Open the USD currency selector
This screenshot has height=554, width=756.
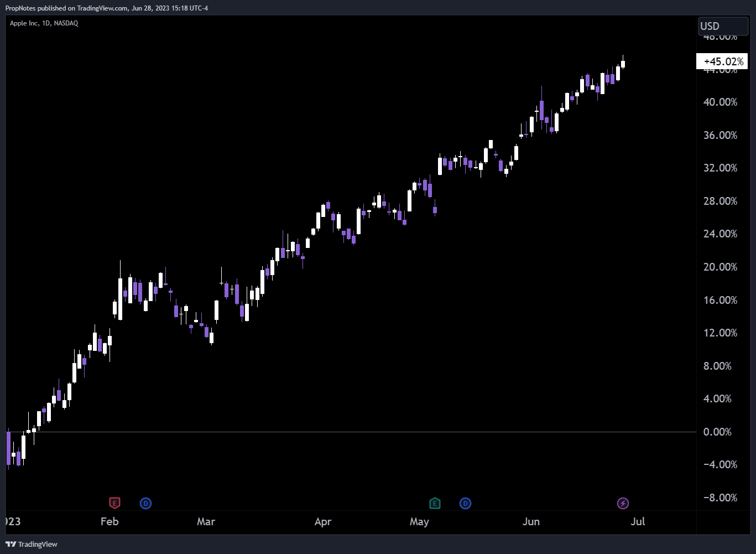click(723, 26)
